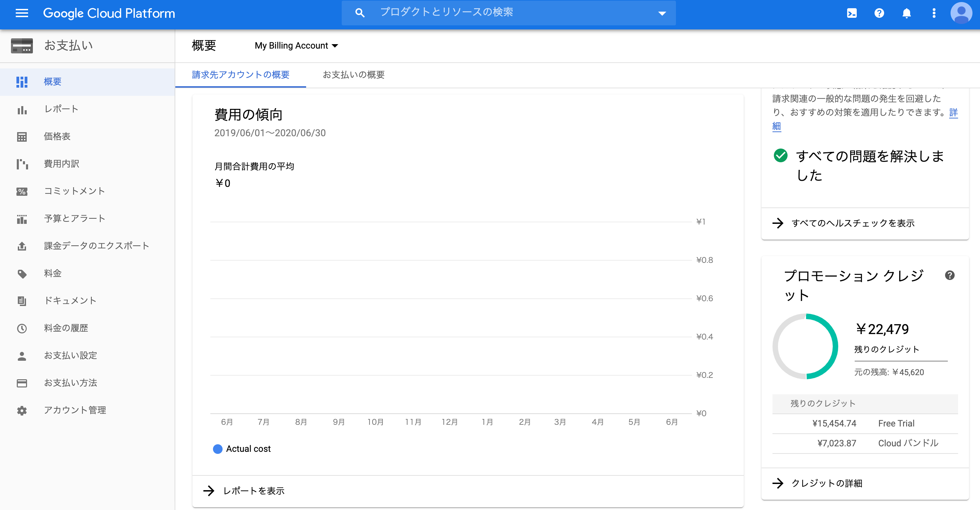Click the Google Cloud Platform hamburger menu
Image resolution: width=980 pixels, height=510 pixels.
coord(23,13)
